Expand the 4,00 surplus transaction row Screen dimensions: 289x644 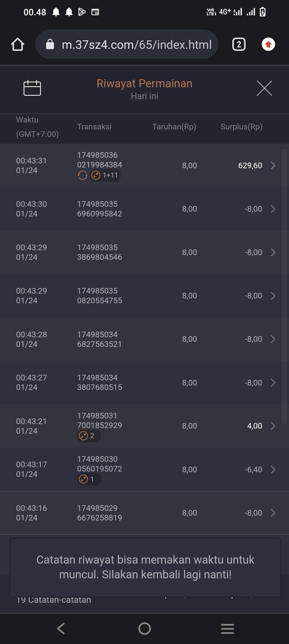point(273,426)
